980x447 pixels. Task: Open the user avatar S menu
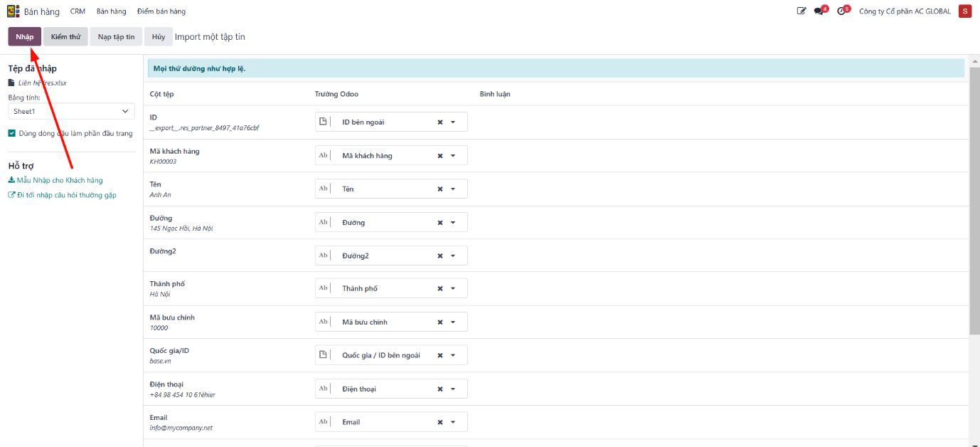point(965,11)
